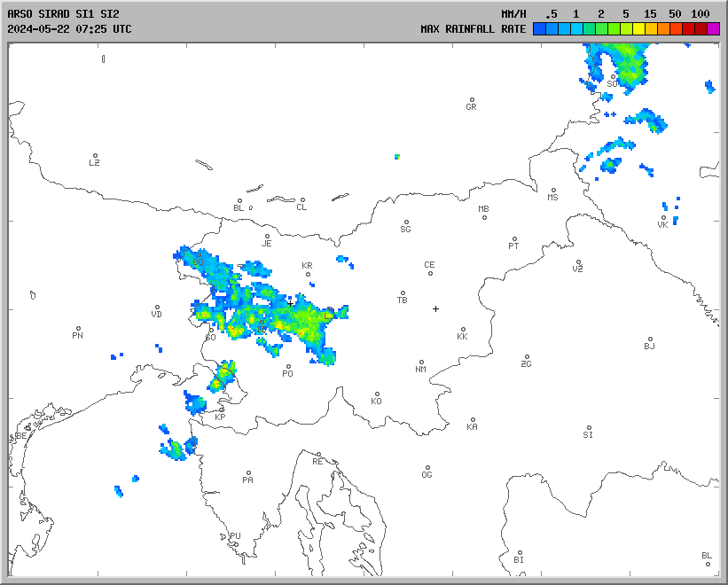Screen dimensions: 728x585
Task: Click the first dark blue legend swatch
Action: 539,28
